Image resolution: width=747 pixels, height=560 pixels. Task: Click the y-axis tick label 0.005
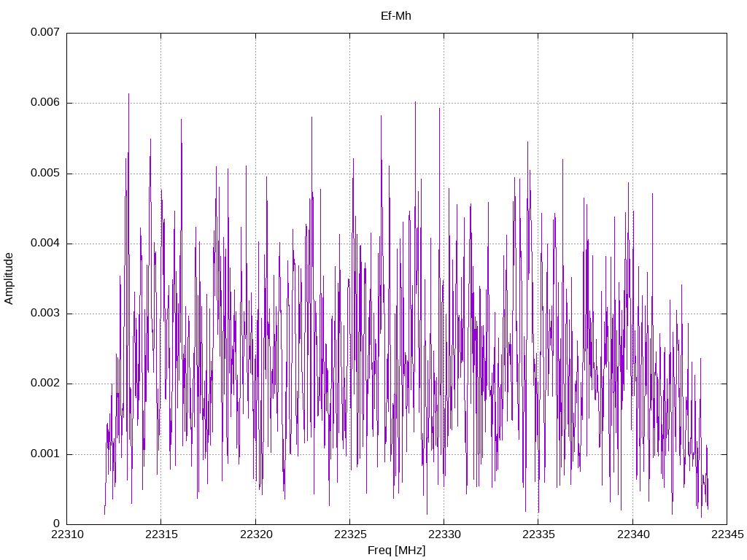pyautogui.click(x=45, y=173)
